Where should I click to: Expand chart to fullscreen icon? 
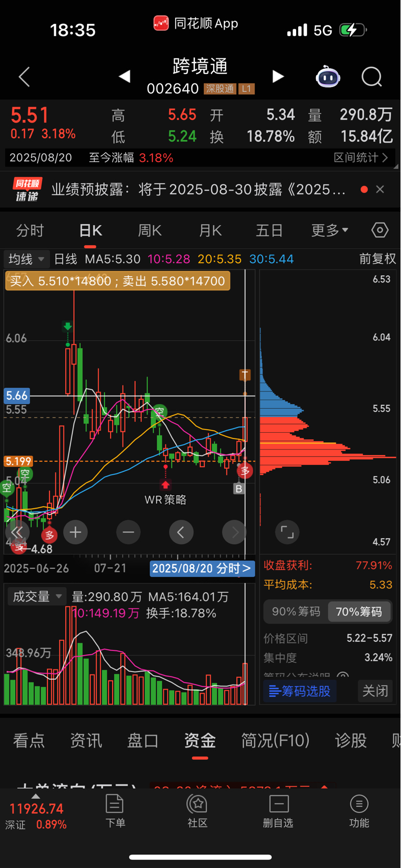coord(287,532)
